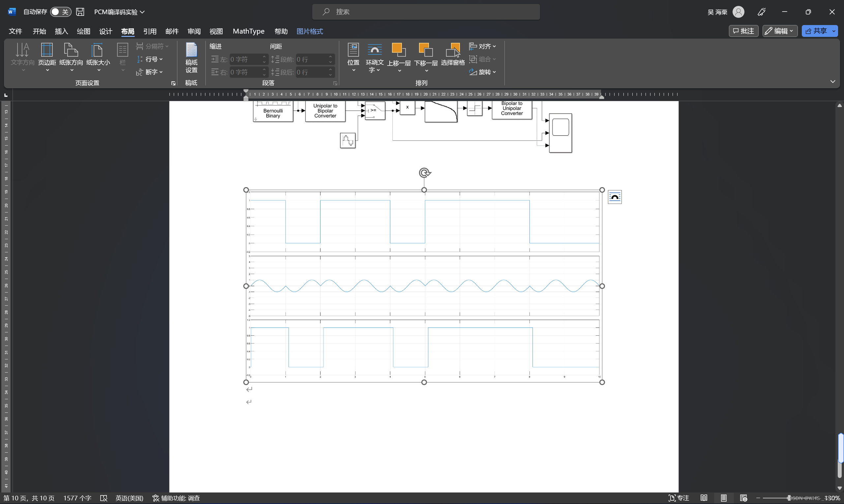
Task: Click the Share (共享) button
Action: click(x=816, y=31)
